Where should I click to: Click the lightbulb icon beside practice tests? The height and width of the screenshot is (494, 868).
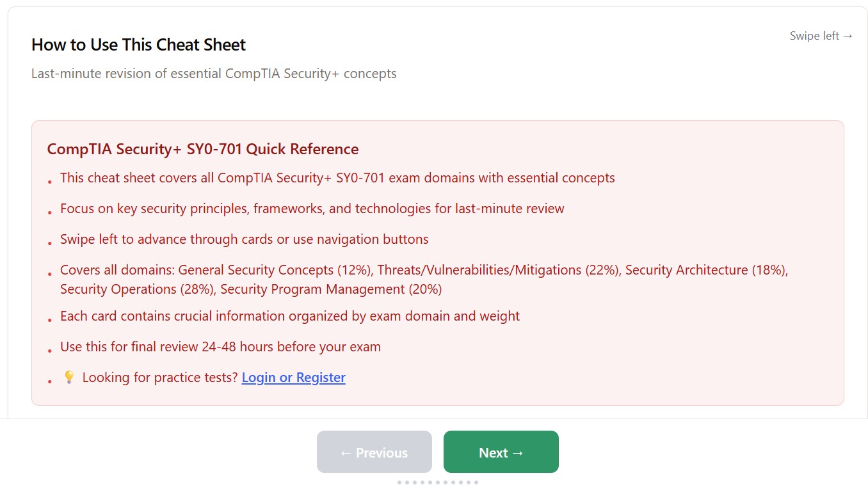69,378
